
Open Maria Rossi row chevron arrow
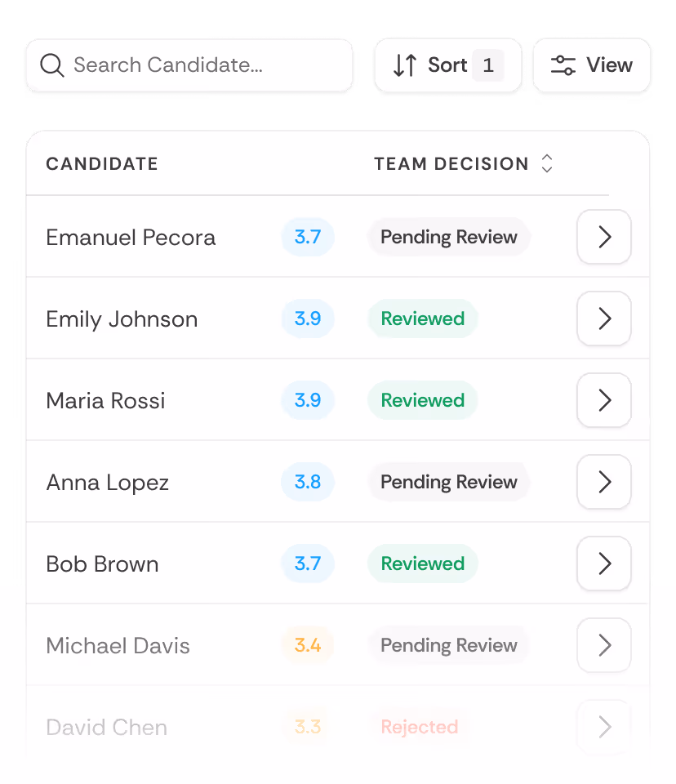[604, 400]
